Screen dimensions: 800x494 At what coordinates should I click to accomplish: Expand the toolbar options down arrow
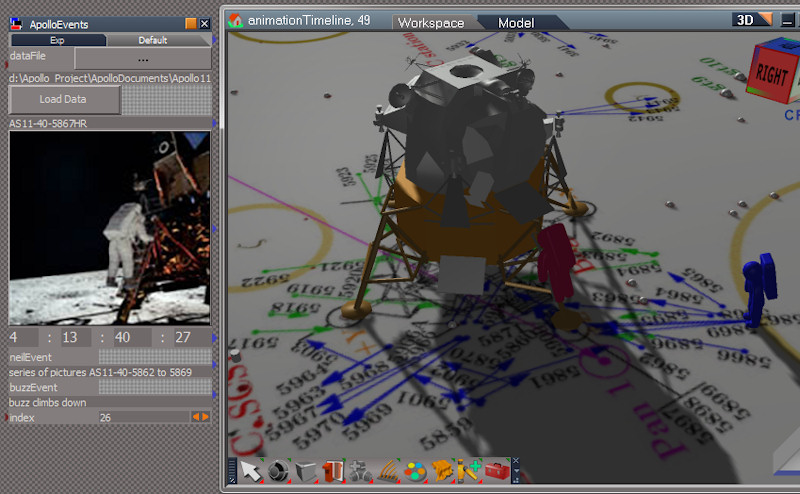coord(516,471)
